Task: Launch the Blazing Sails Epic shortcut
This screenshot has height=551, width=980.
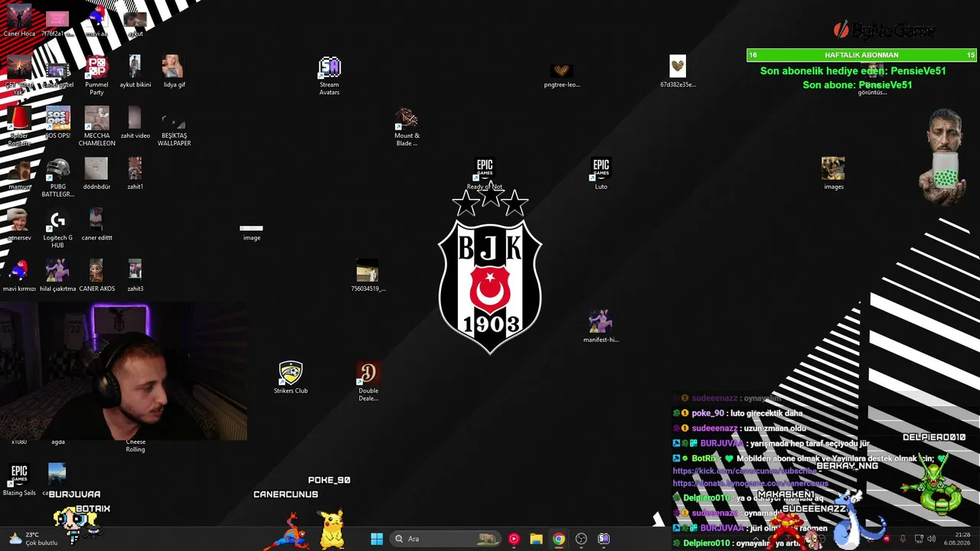Action: pos(19,481)
